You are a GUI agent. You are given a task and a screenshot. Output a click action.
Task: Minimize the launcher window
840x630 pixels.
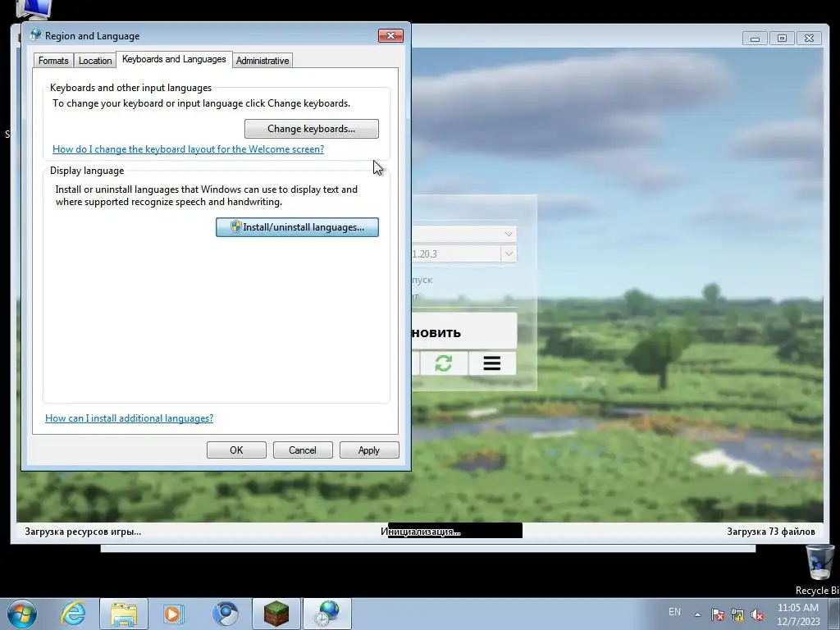click(755, 38)
